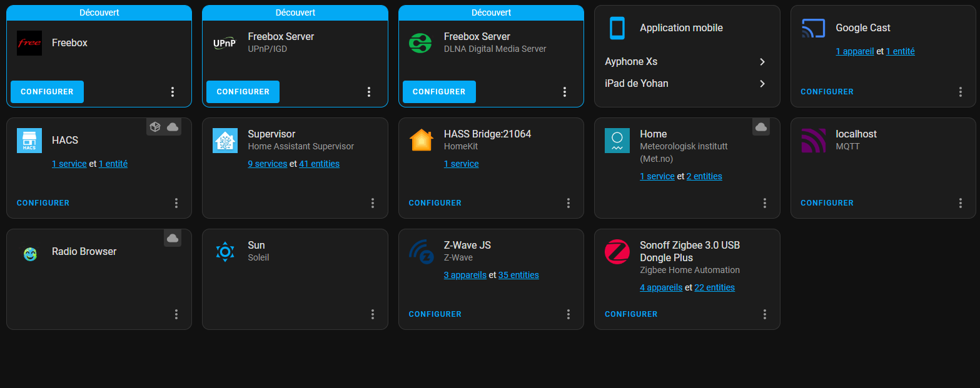Click the 'Radio Browser' card title
Image resolution: width=980 pixels, height=388 pixels.
pos(84,252)
